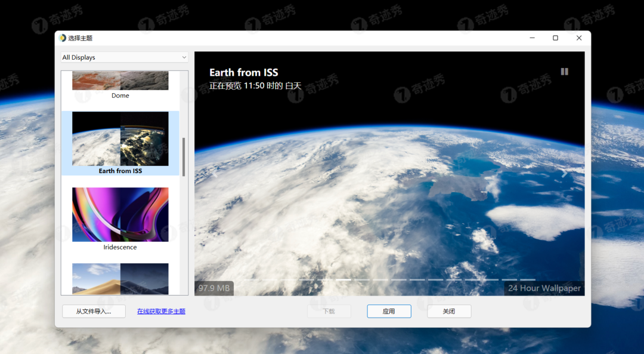Click the 从文件导入... button
This screenshot has width=644, height=354.
(x=94, y=311)
